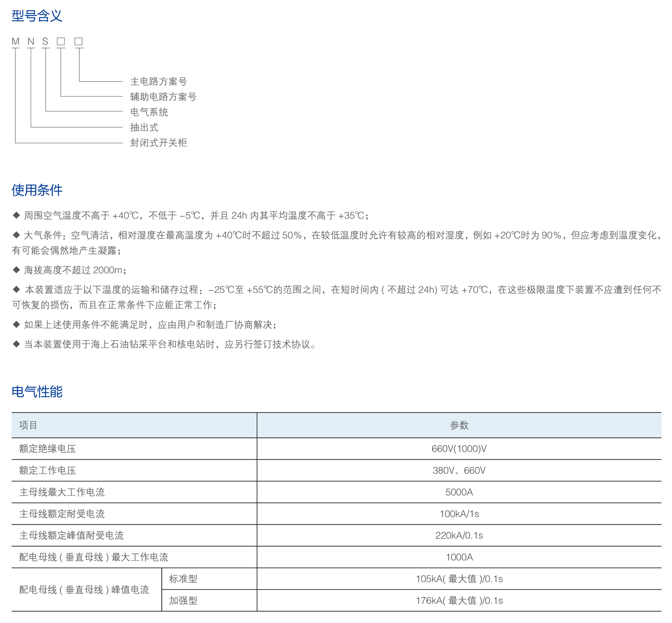Click the 项目 table column header
The image size is (672, 623).
click(28, 425)
